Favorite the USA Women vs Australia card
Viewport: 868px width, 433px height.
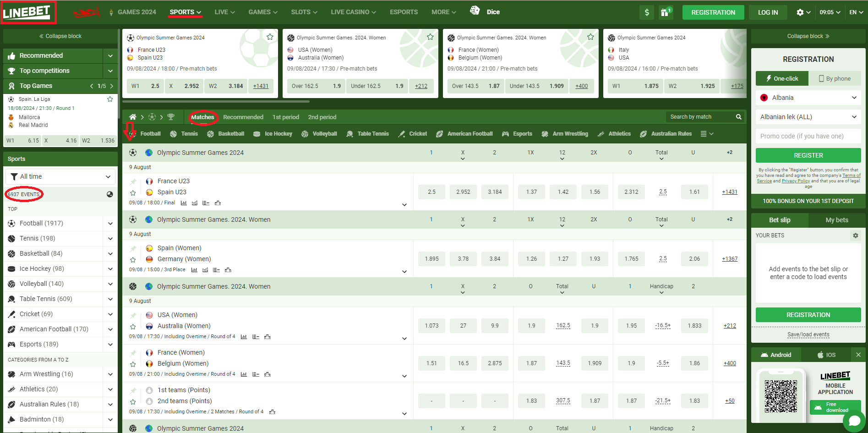click(430, 37)
